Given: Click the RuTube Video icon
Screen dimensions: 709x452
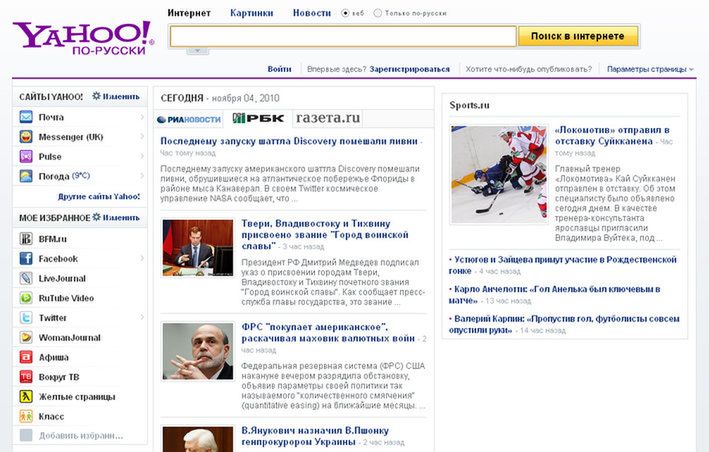Looking at the screenshot, I should tap(26, 298).
